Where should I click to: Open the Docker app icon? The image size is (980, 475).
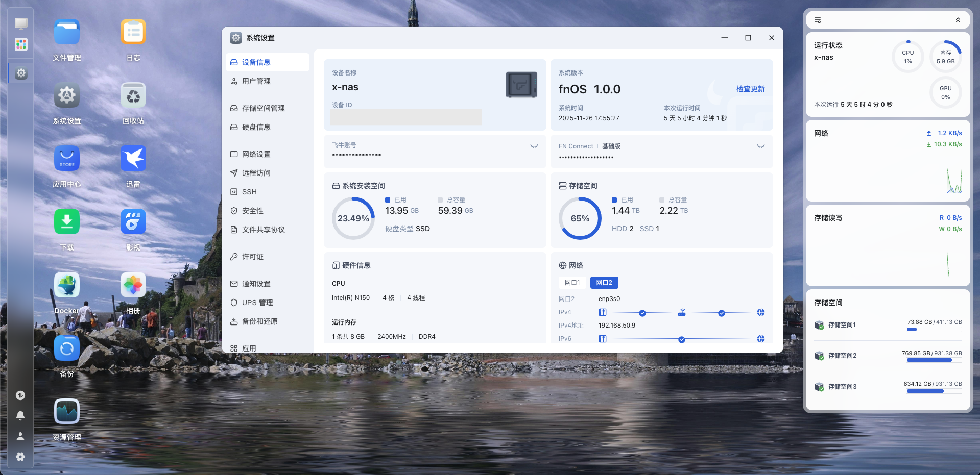(67, 285)
